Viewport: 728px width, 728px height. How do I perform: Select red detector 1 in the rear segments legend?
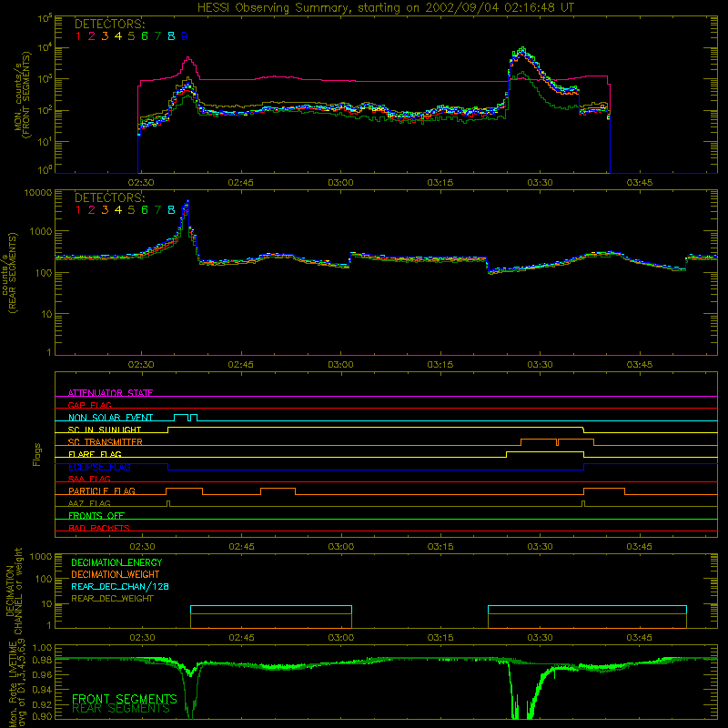pyautogui.click(x=78, y=210)
